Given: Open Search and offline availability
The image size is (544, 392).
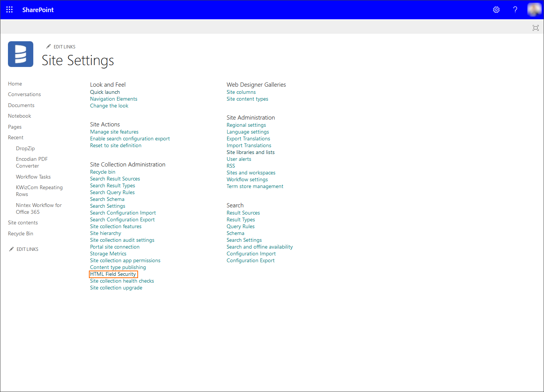Looking at the screenshot, I should coord(260,247).
